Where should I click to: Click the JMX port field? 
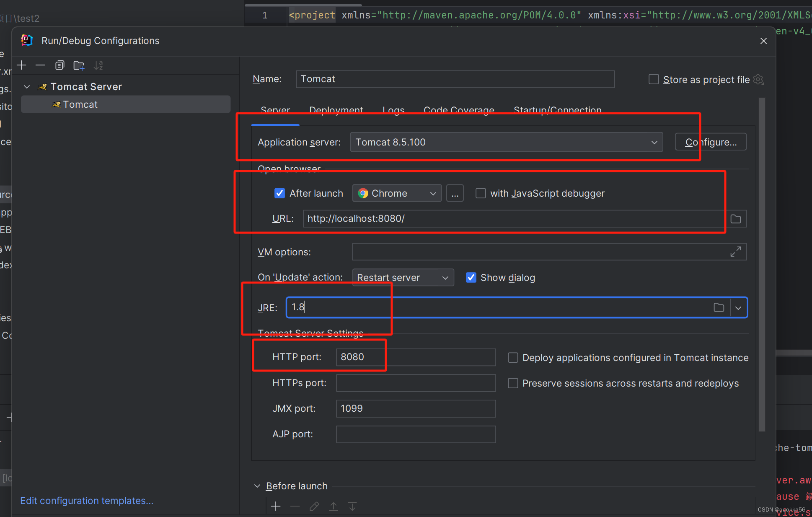(x=416, y=408)
